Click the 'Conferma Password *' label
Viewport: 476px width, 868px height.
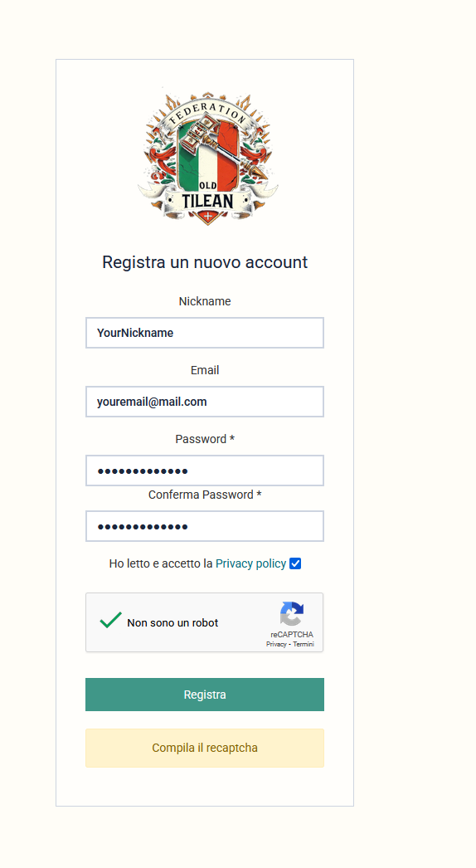[x=205, y=495]
